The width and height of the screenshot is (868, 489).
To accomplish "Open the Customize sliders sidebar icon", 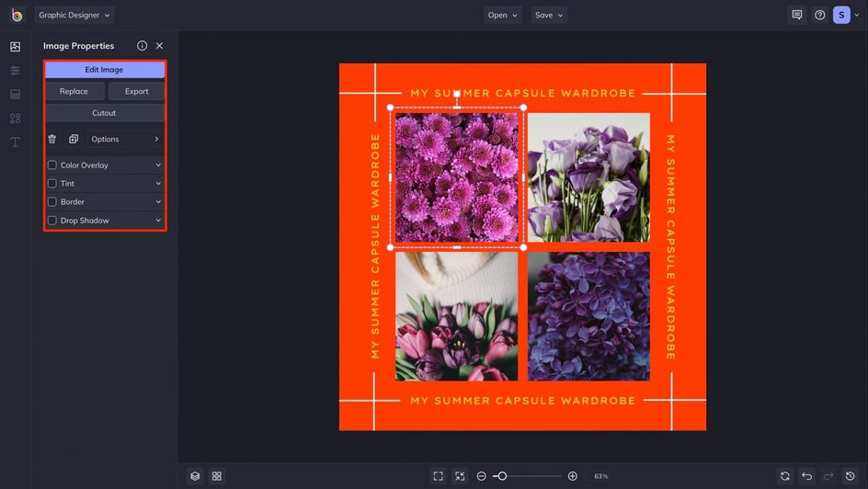I will click(16, 71).
